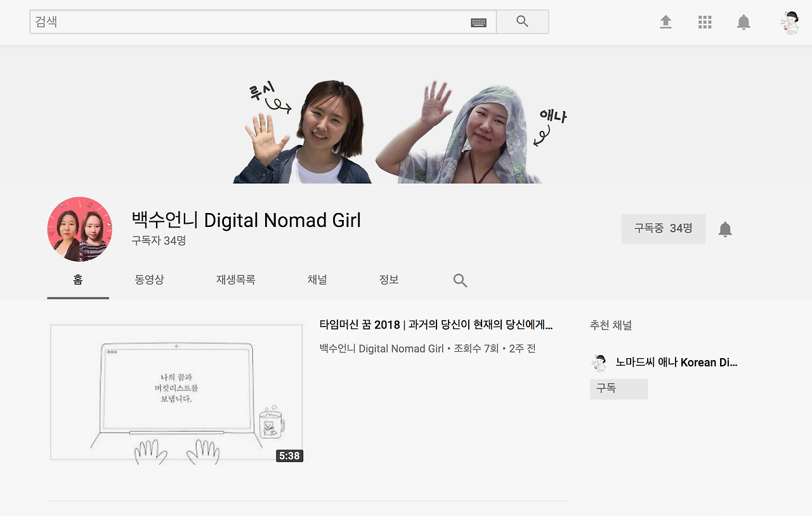812x516 pixels.
Task: Open the 정보 tab
Action: (389, 280)
